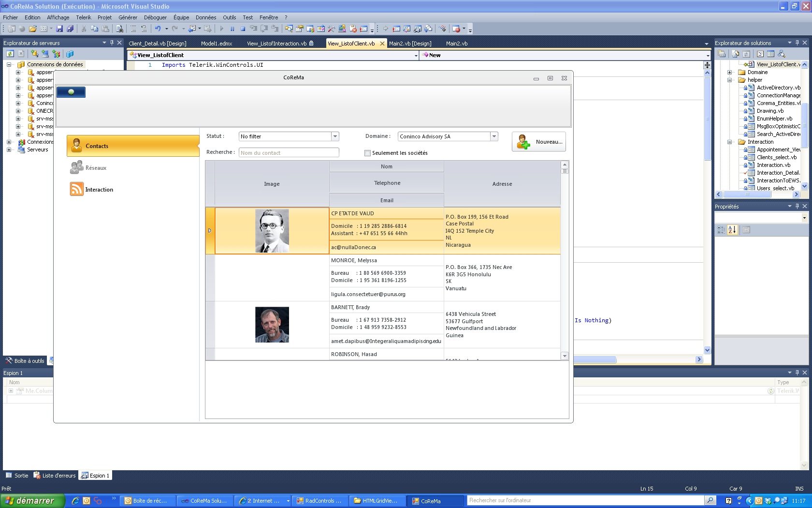Click the Nom column header in grid
The image size is (812, 508).
(x=387, y=166)
